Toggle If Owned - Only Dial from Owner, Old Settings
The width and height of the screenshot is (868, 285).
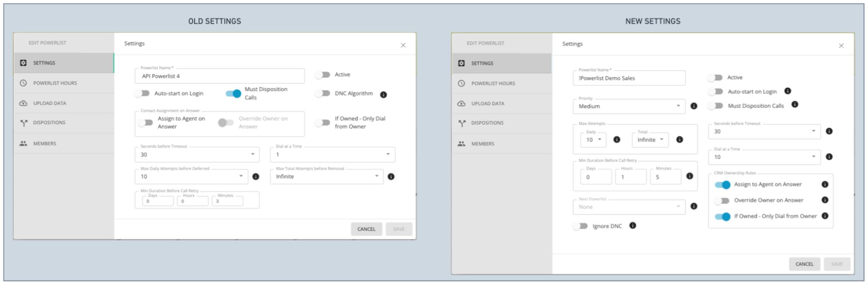coord(323,123)
